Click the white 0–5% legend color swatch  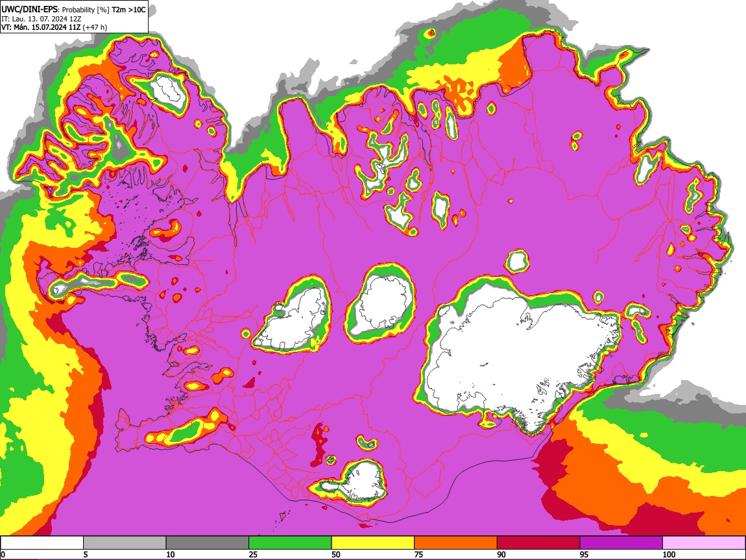click(42, 543)
